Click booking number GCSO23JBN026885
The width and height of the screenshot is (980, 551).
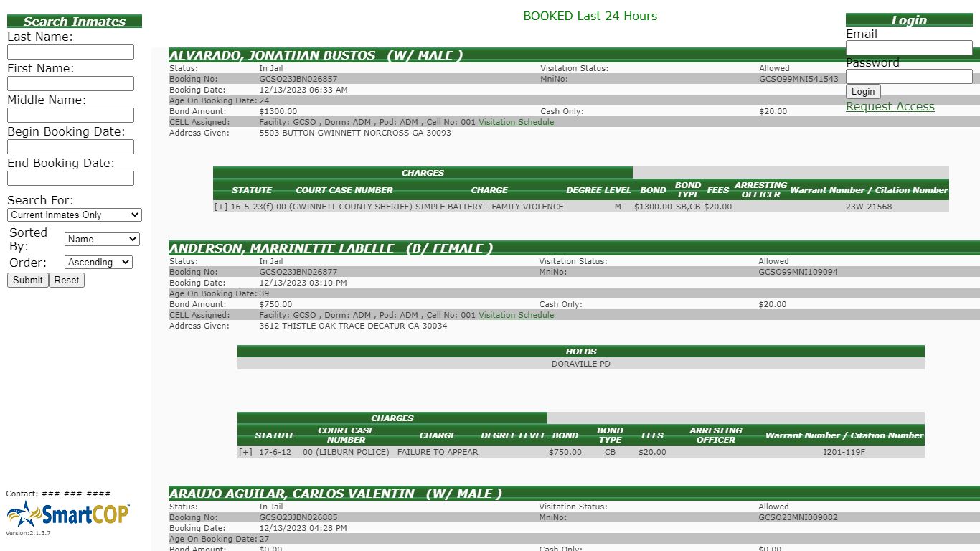[298, 517]
